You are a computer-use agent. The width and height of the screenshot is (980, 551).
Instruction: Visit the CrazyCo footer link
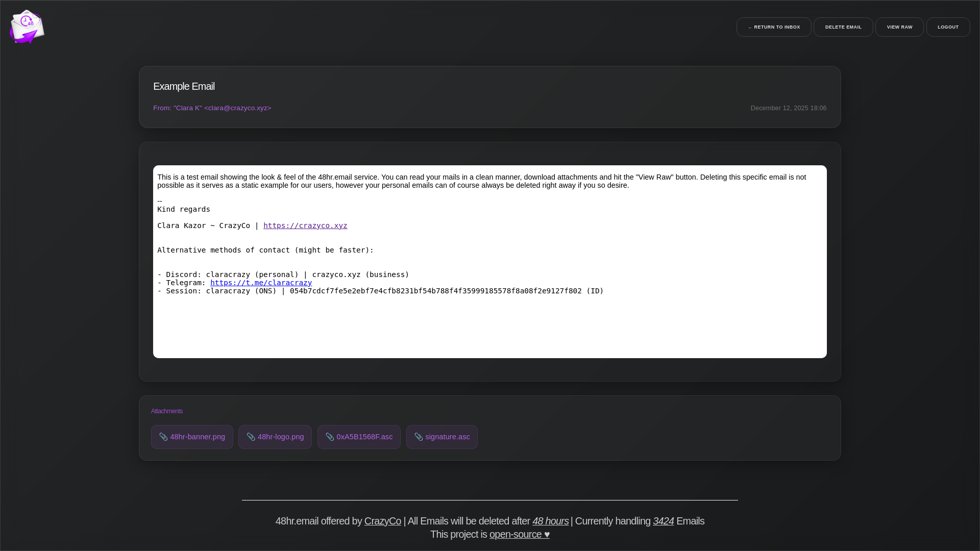coord(382,521)
